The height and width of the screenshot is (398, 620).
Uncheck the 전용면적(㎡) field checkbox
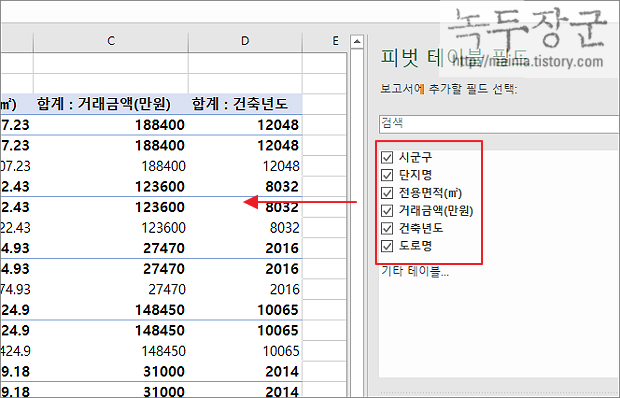pos(387,193)
